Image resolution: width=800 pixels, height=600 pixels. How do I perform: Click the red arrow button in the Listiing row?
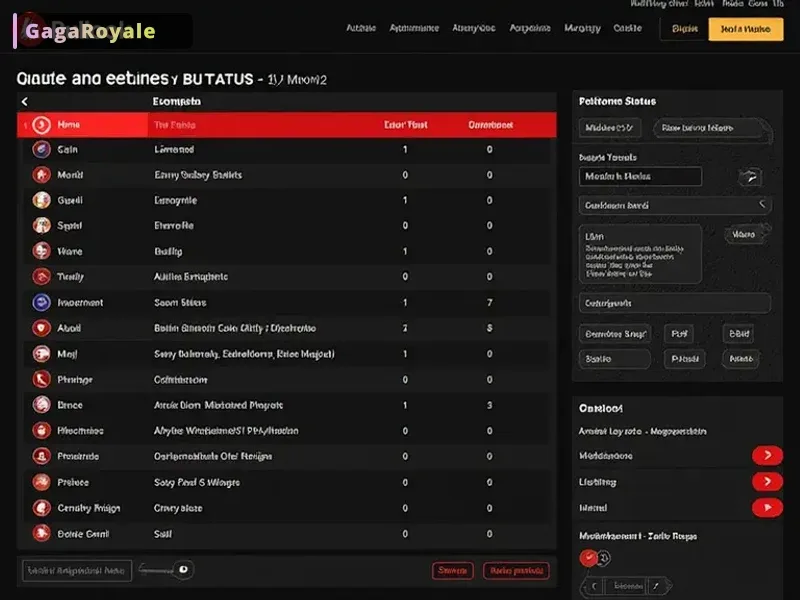tap(766, 482)
